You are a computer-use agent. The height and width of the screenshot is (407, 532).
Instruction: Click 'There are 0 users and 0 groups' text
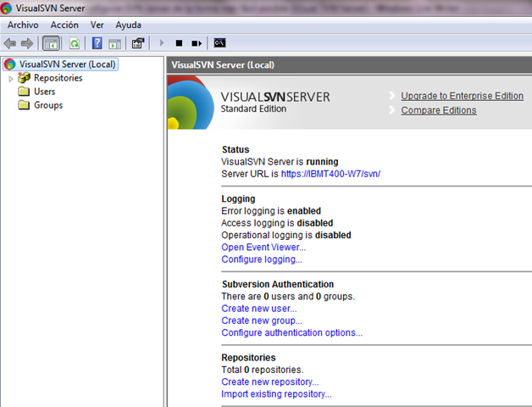[288, 296]
